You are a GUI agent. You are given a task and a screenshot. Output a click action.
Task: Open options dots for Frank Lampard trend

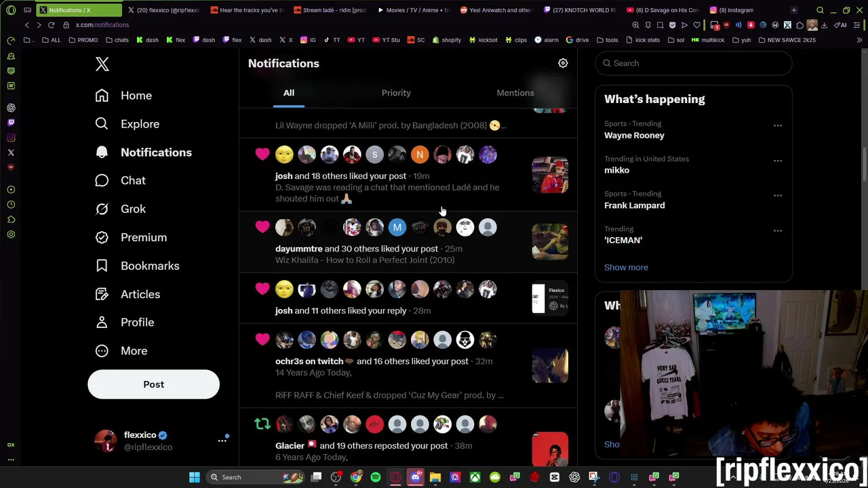click(x=778, y=196)
